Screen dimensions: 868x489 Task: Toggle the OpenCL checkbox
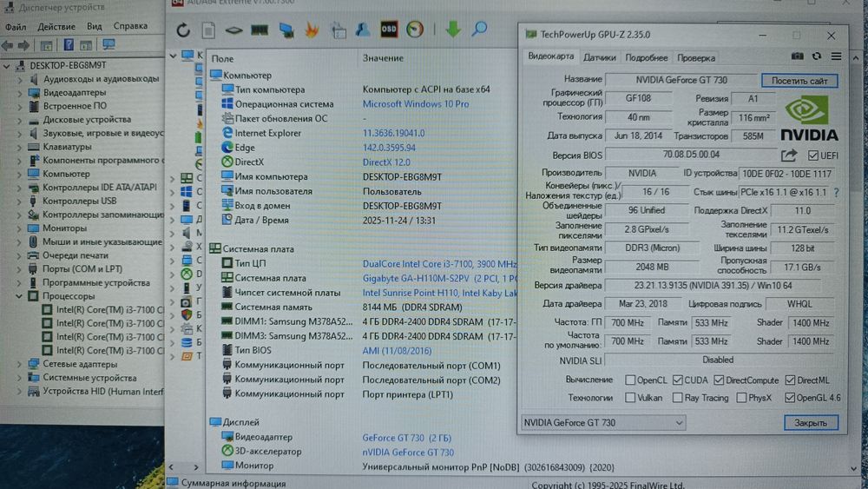tap(630, 380)
